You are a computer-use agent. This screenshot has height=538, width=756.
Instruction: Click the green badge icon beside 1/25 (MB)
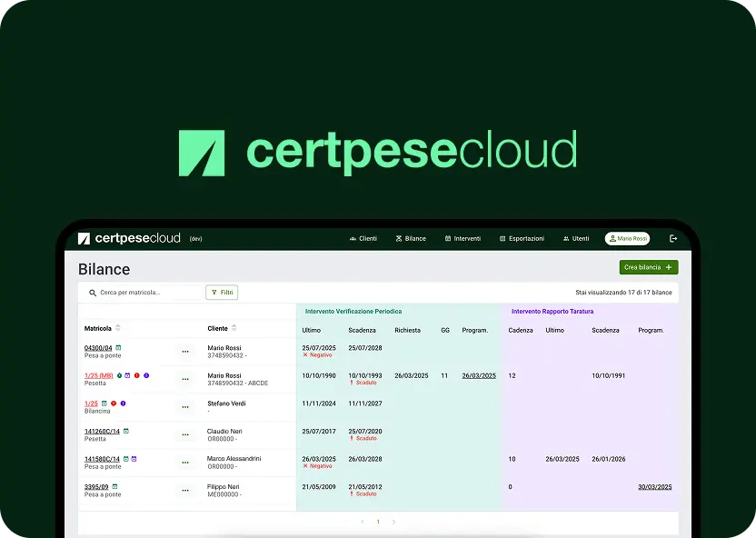pyautogui.click(x=119, y=375)
